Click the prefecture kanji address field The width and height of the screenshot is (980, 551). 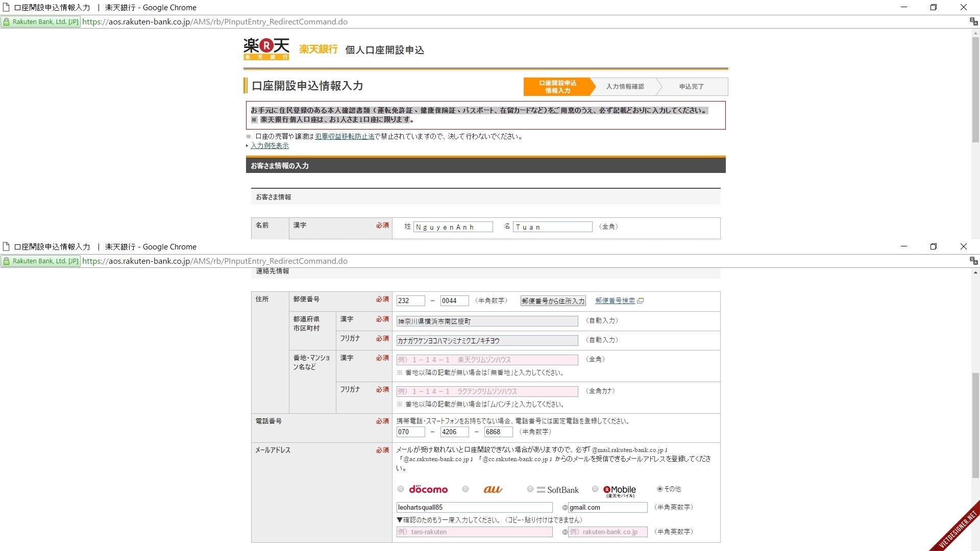coord(487,321)
